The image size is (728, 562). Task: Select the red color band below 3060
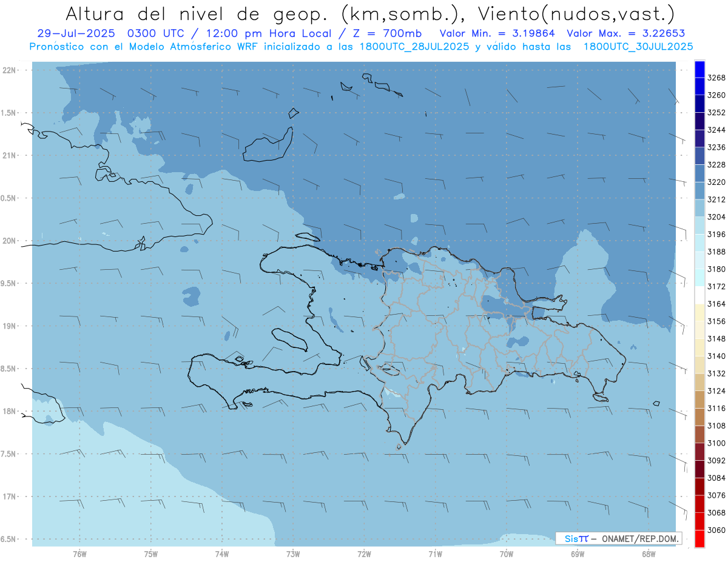[699, 538]
